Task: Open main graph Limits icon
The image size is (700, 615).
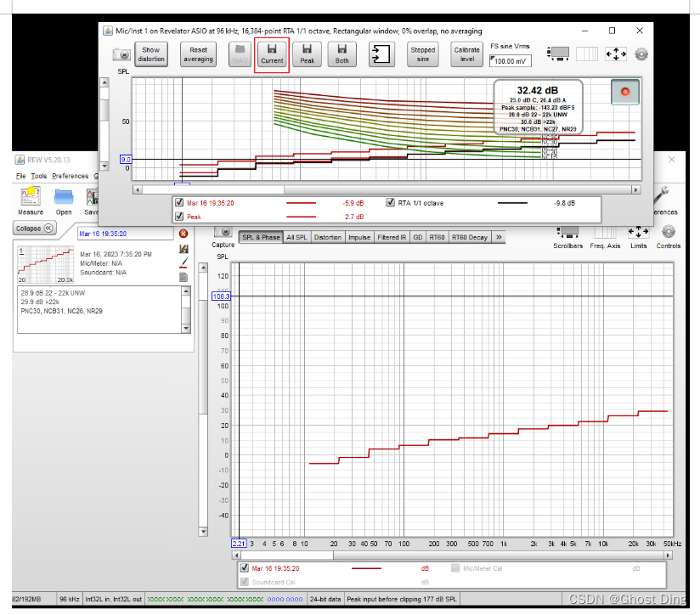Action: click(x=638, y=232)
